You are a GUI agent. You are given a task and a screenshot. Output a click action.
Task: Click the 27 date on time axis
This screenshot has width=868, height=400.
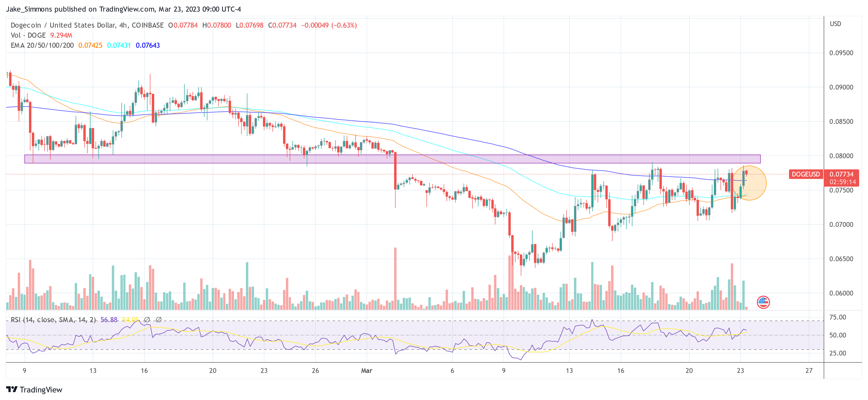point(809,371)
